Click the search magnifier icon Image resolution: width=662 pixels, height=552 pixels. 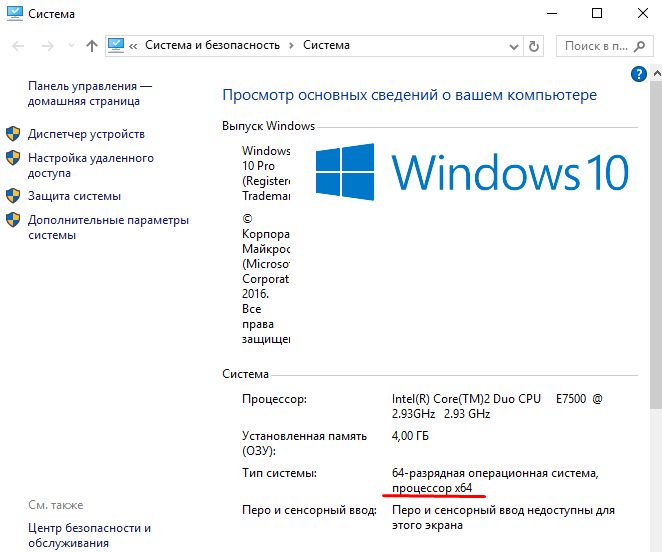(640, 46)
